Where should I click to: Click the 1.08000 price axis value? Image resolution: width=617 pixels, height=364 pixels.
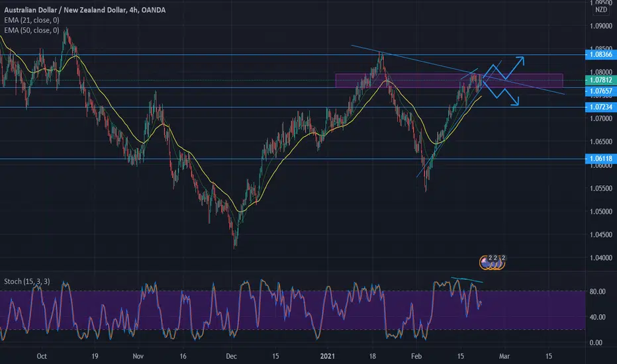coord(601,72)
